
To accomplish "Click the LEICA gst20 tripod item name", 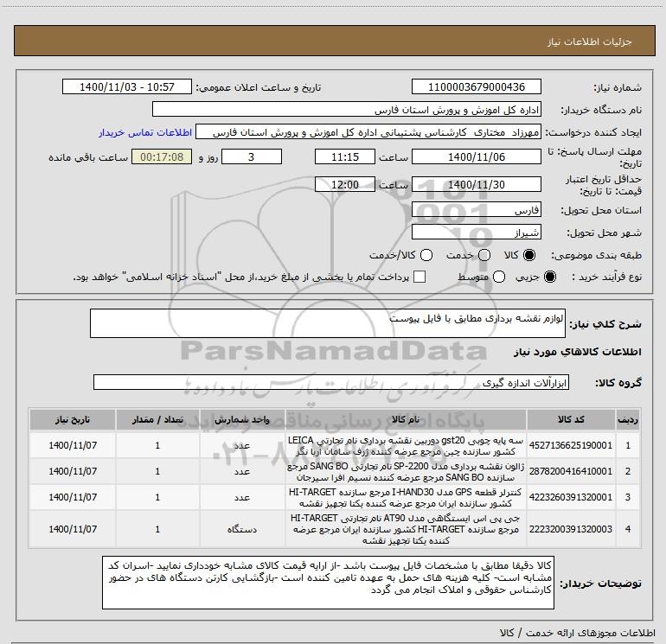I will [406, 445].
